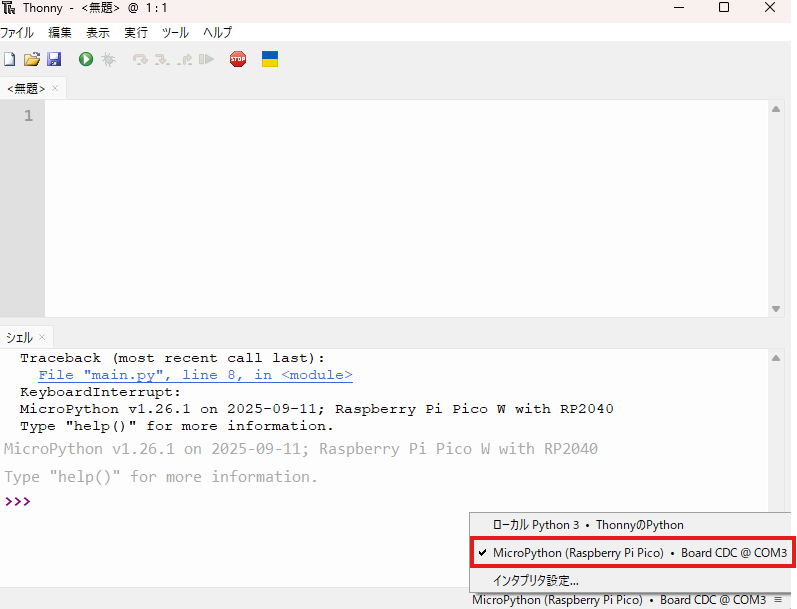Viewport: 797px width, 609px height.
Task: Open the ファイル menu
Action: [17, 33]
